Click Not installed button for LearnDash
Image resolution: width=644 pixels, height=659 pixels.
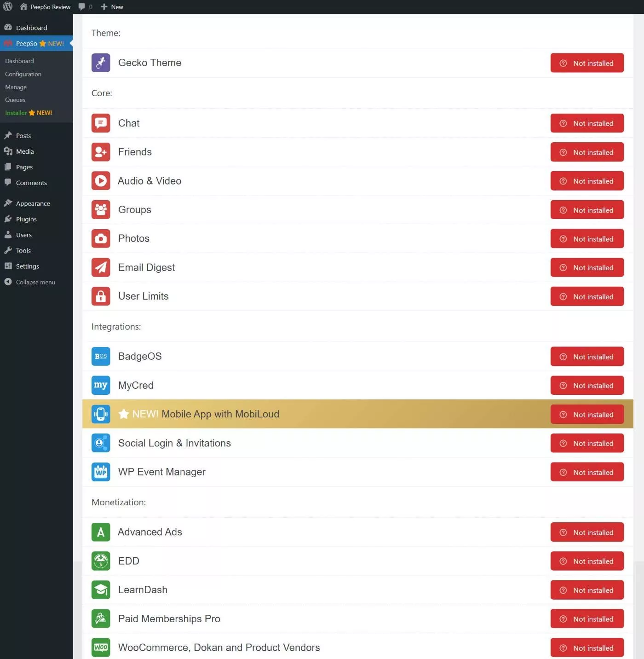tap(587, 590)
